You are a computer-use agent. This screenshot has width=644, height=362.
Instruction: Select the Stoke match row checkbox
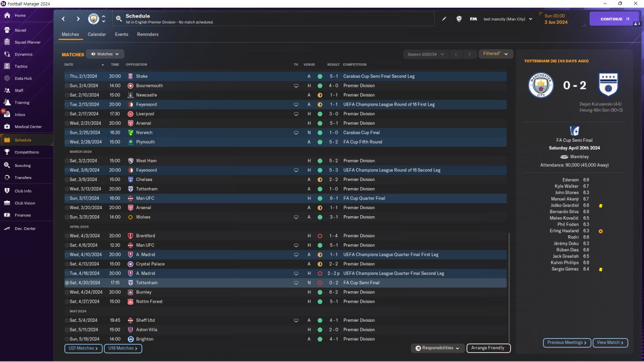67,76
